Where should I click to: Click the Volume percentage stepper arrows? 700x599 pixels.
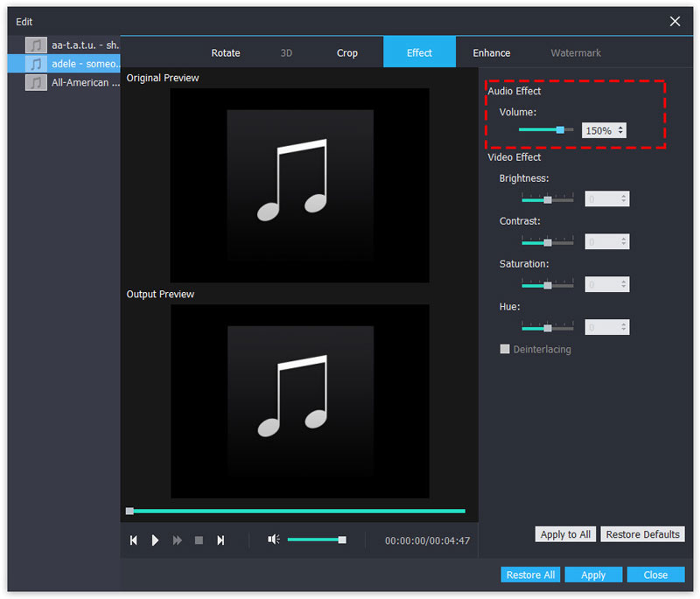click(621, 130)
